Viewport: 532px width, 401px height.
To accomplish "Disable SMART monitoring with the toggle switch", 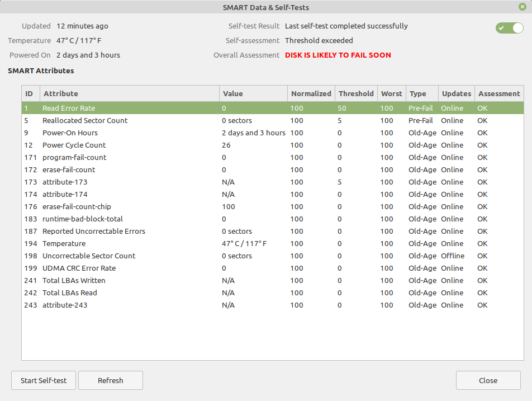I will click(x=509, y=27).
